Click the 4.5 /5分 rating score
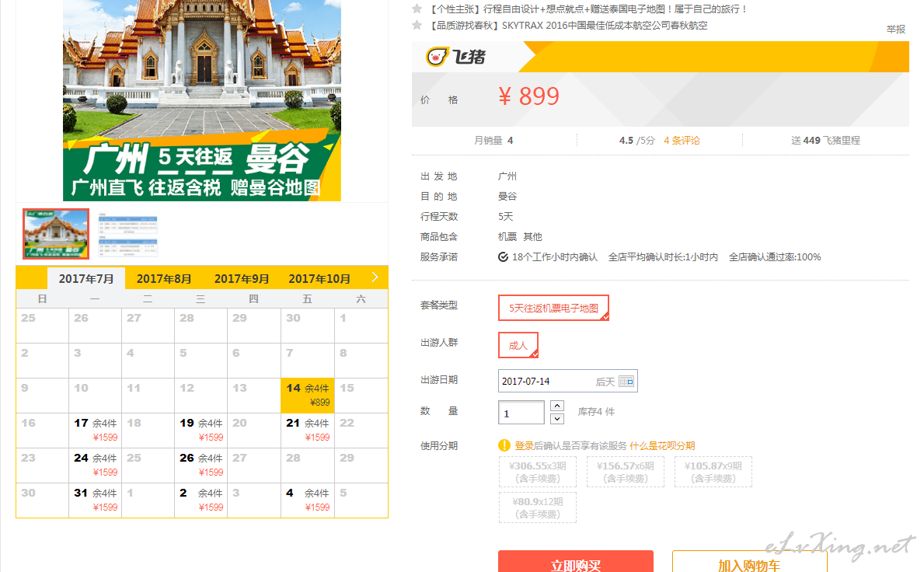The width and height of the screenshot is (924, 572). click(637, 140)
